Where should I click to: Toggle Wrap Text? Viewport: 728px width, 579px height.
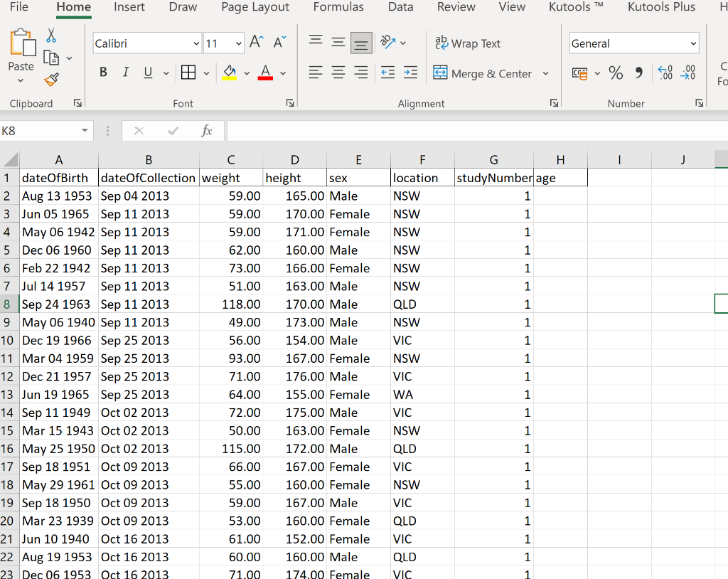(468, 43)
